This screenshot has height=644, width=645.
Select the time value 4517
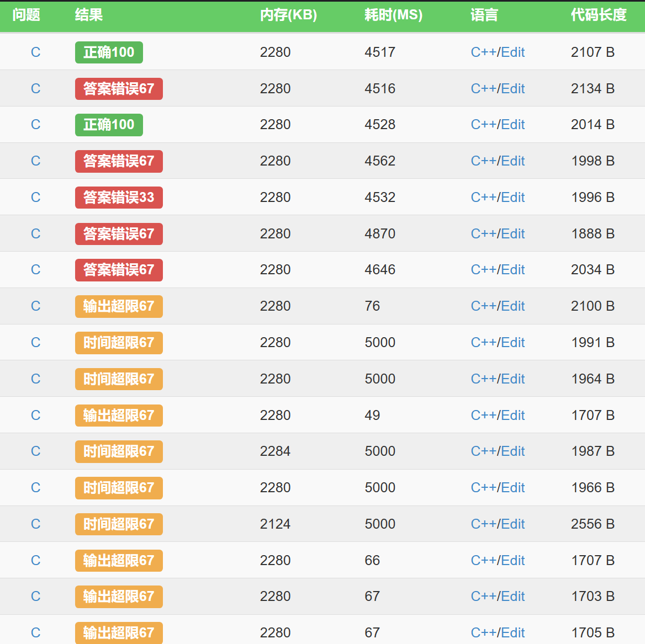[x=380, y=52]
